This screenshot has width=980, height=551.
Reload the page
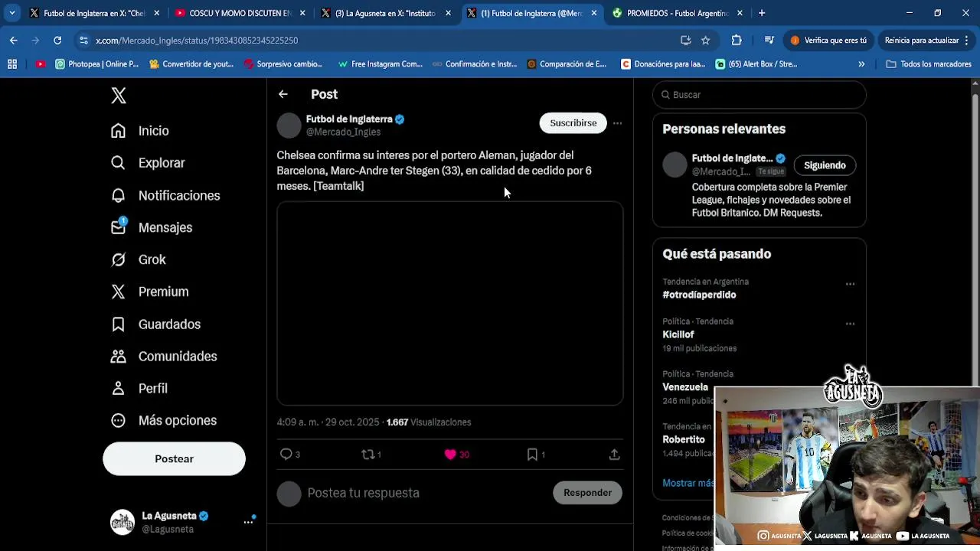coord(57,41)
